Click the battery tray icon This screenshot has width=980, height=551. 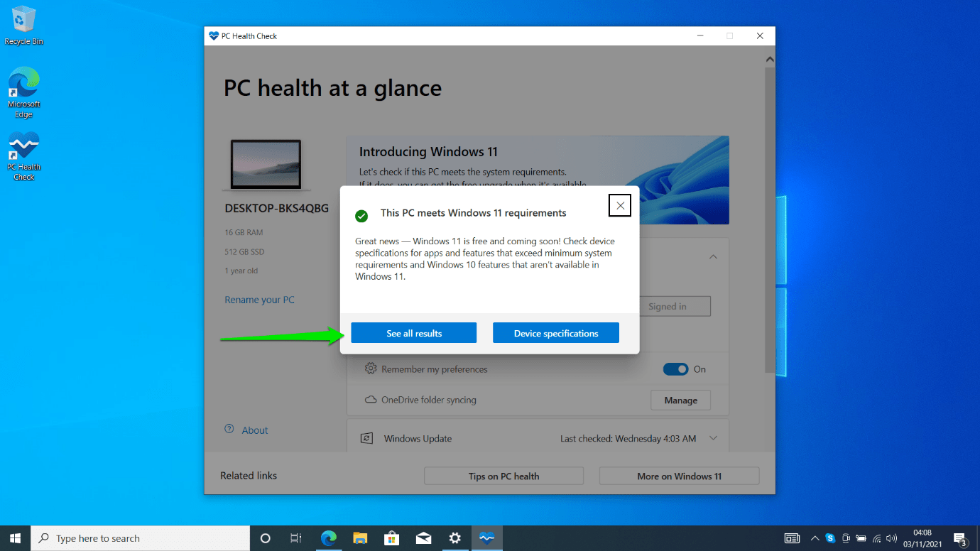(861, 538)
